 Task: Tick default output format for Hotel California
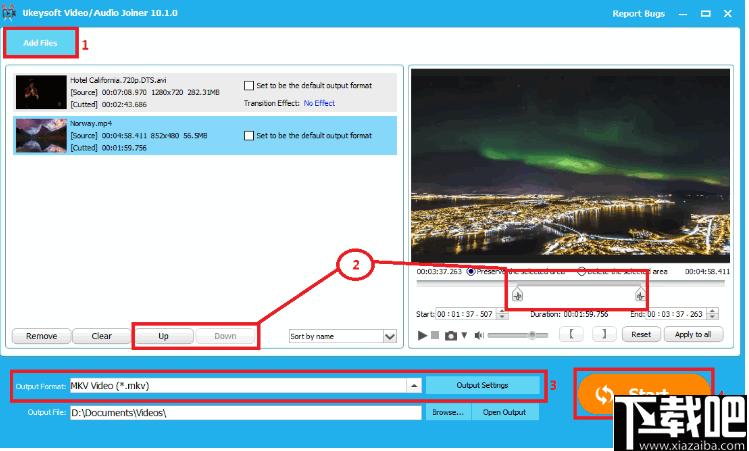[249, 86]
